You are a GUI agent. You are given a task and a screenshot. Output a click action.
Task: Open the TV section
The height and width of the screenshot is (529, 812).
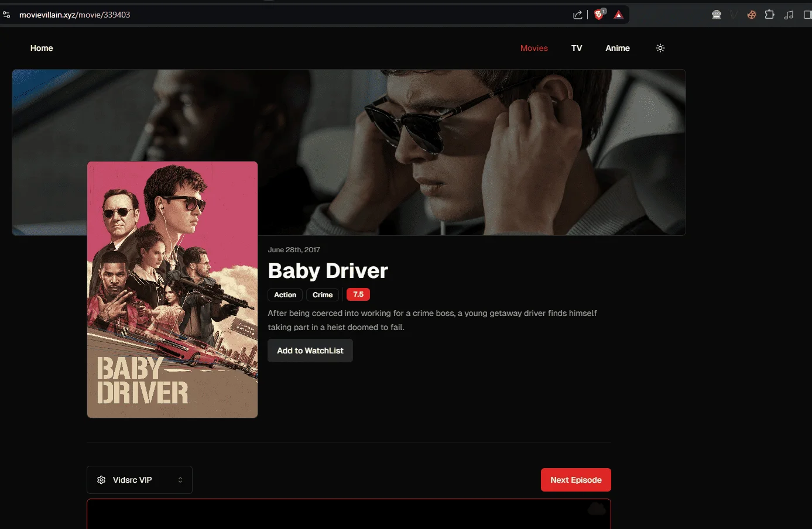pyautogui.click(x=577, y=48)
